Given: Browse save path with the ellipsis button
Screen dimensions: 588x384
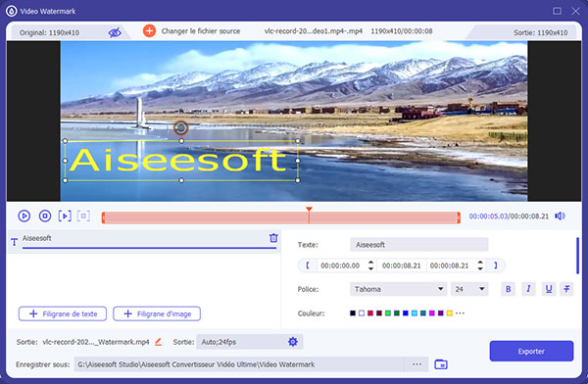Looking at the screenshot, I should [416, 364].
